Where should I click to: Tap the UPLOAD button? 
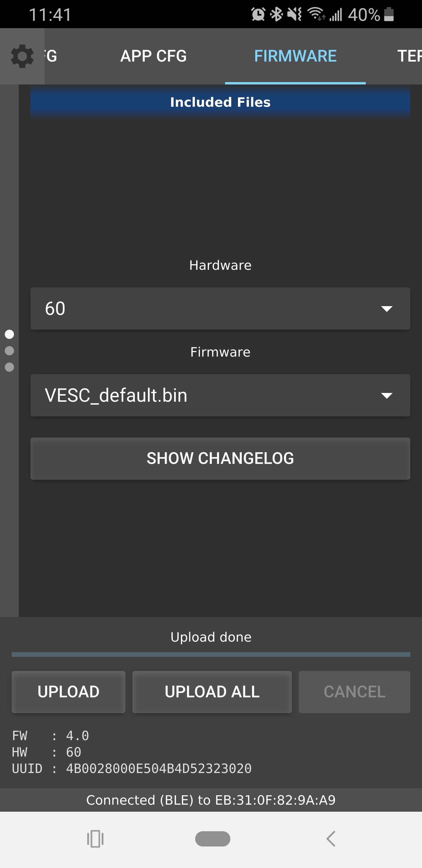[68, 692]
